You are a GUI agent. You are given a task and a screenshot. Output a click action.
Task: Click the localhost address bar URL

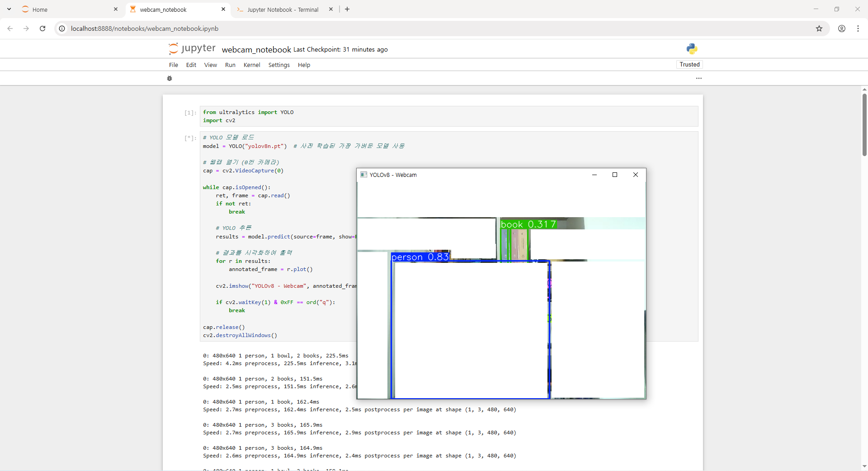click(x=145, y=29)
